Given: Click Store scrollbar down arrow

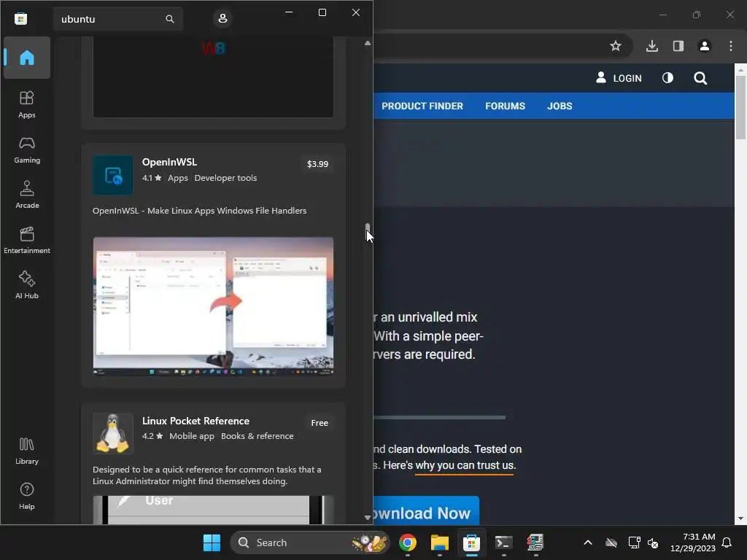Looking at the screenshot, I should [368, 518].
